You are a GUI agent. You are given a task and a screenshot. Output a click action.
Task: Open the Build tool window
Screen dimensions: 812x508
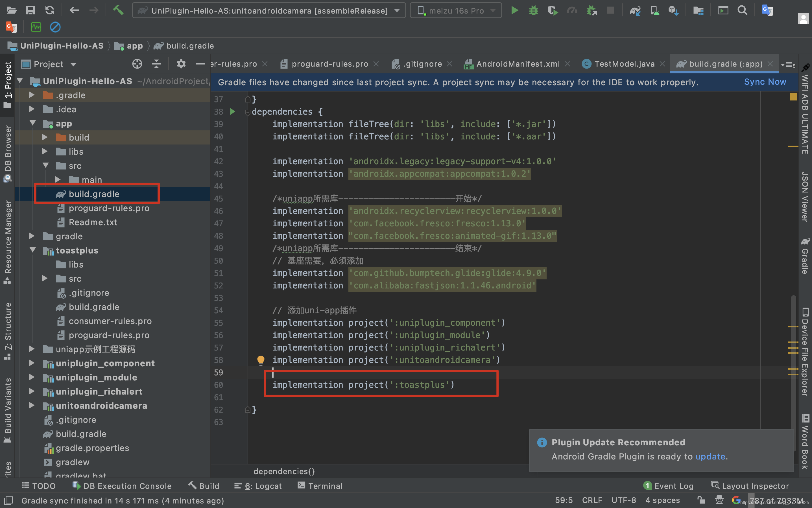coord(204,486)
